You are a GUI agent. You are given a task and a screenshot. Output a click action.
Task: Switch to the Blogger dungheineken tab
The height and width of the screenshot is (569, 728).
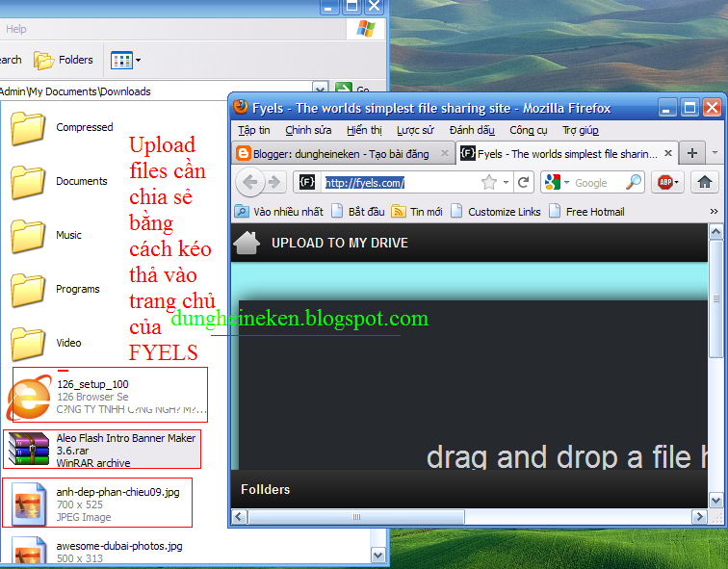[342, 154]
